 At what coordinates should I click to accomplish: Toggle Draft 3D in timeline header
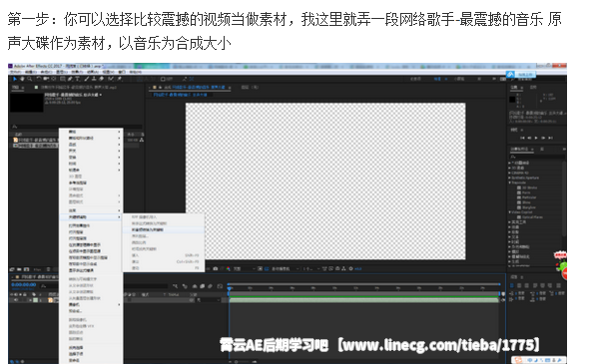coord(185,286)
